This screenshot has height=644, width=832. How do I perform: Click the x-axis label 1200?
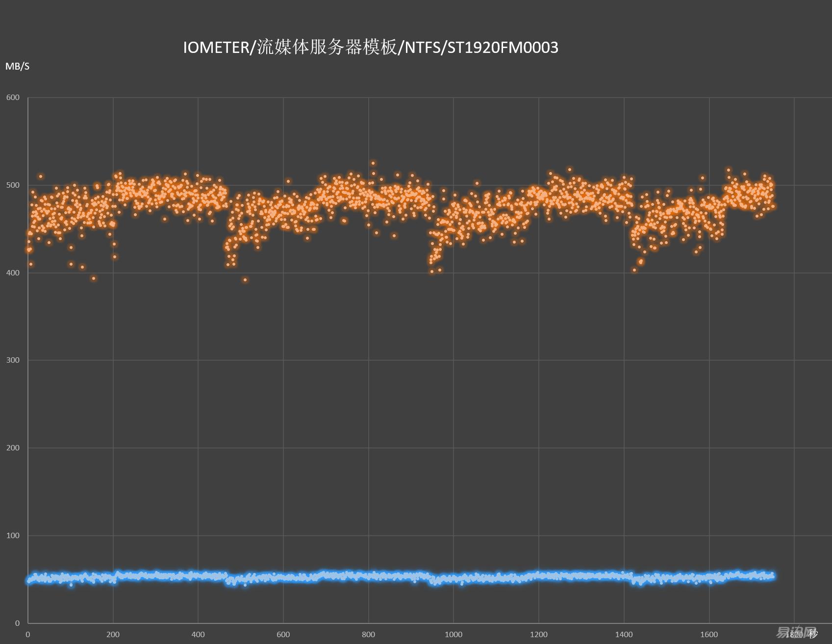coord(539,635)
